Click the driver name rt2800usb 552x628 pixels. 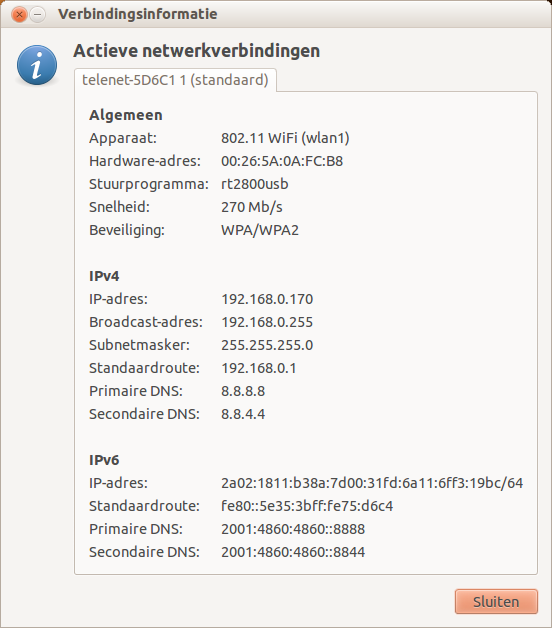(x=255, y=184)
